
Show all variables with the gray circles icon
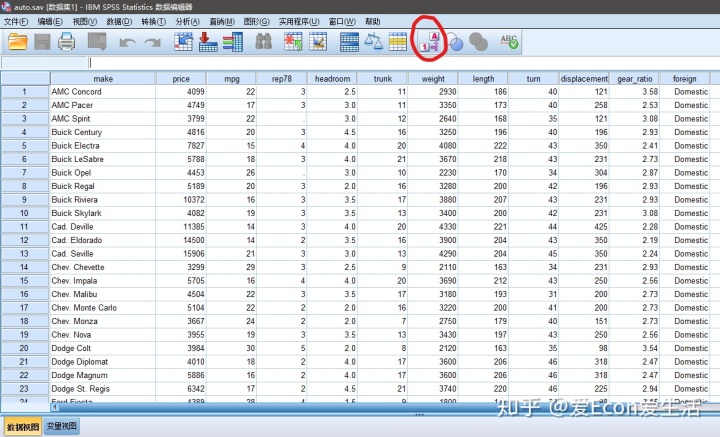[x=478, y=42]
